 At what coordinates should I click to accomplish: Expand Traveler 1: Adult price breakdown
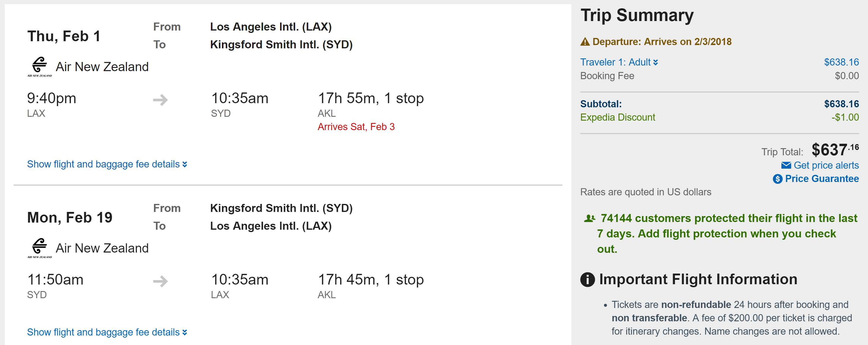(x=619, y=62)
